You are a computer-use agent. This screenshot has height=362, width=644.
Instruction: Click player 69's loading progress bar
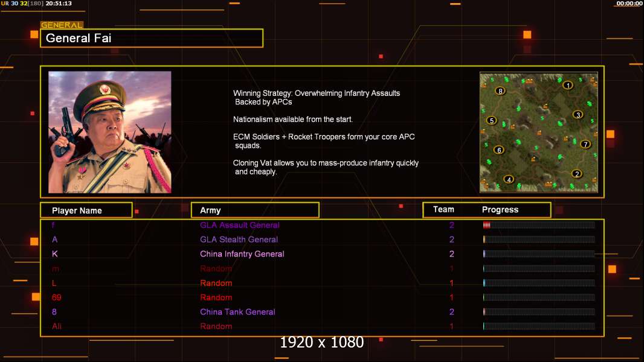539,297
